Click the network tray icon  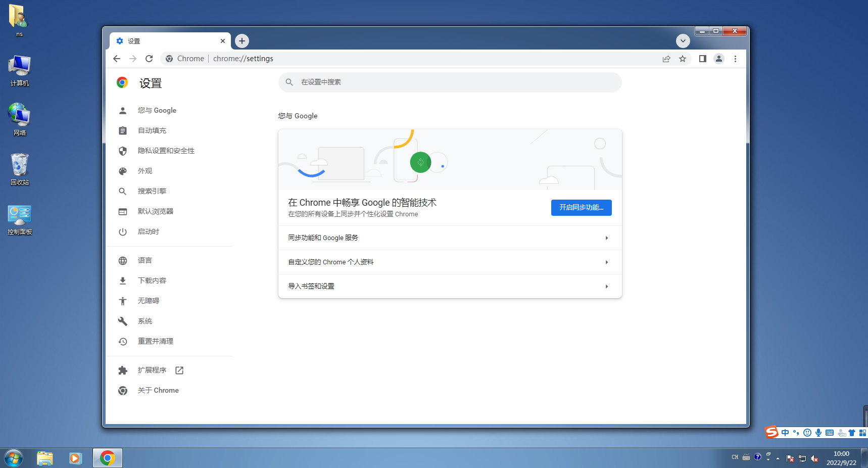pos(802,458)
